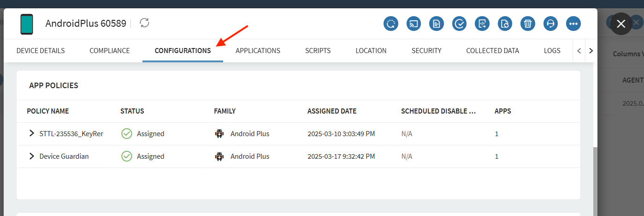Open the Compliance tab

110,51
